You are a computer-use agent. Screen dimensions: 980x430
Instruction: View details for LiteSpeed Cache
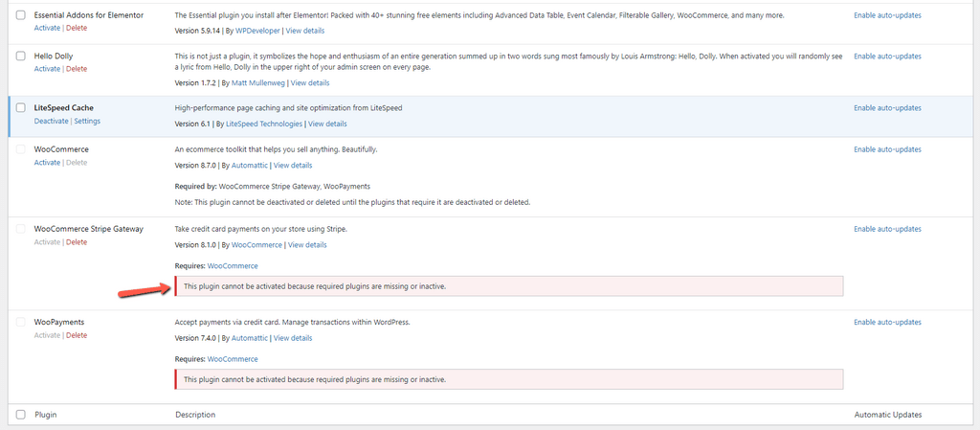tap(327, 124)
